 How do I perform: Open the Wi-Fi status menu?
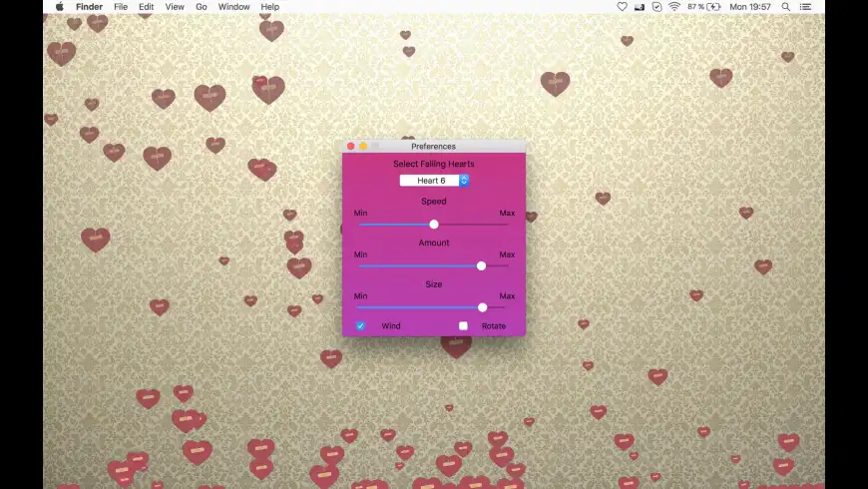pyautogui.click(x=674, y=7)
